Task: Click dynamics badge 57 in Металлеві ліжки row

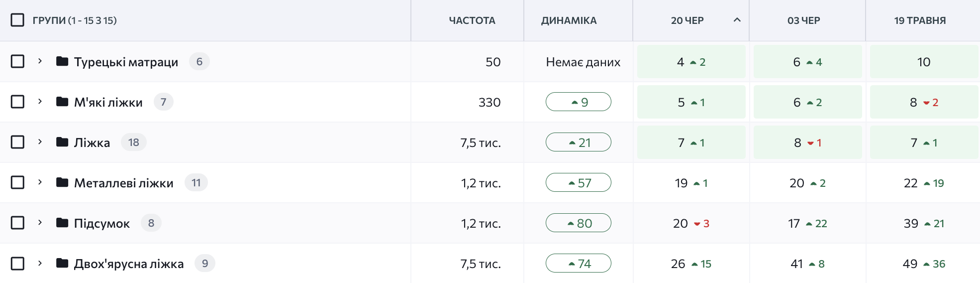Action: tap(579, 182)
